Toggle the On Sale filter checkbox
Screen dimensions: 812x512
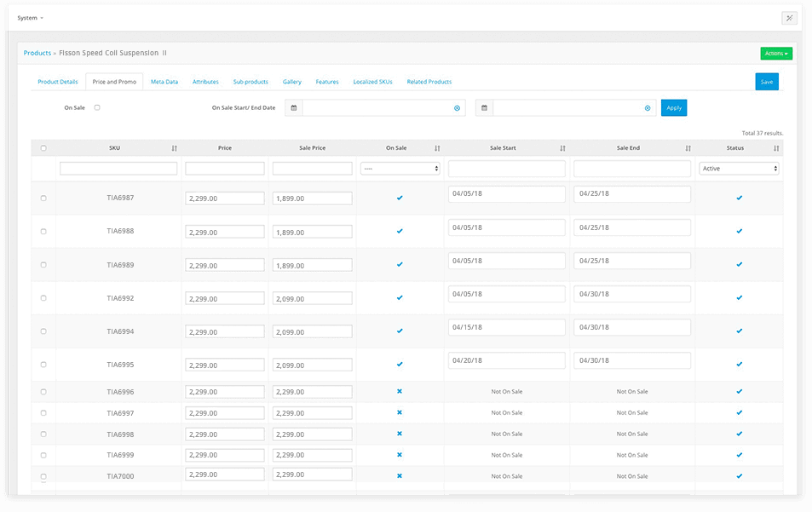pyautogui.click(x=97, y=108)
